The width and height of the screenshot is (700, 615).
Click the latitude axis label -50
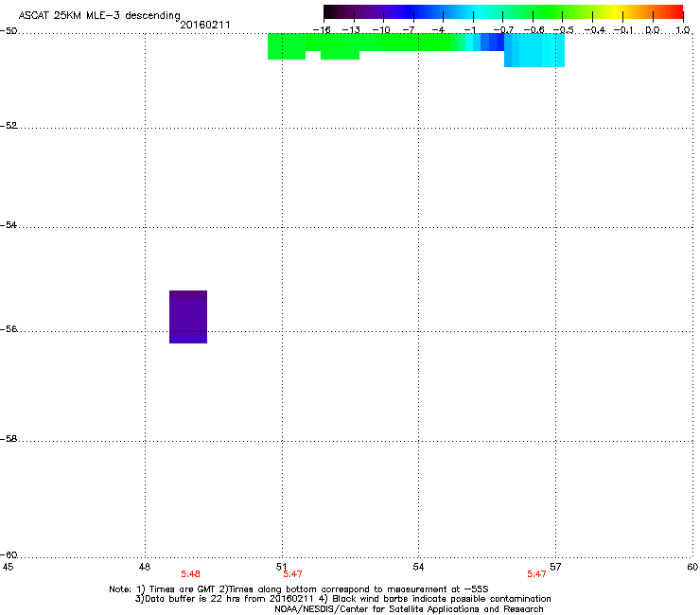[9, 31]
